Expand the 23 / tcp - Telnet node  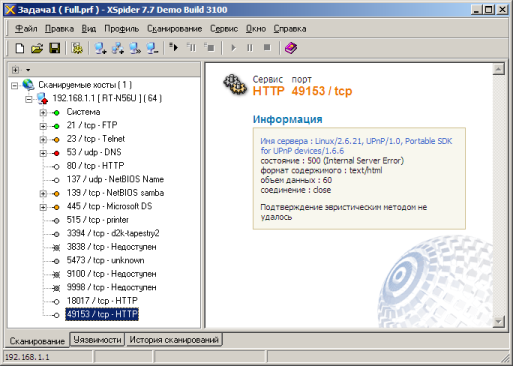pyautogui.click(x=43, y=139)
